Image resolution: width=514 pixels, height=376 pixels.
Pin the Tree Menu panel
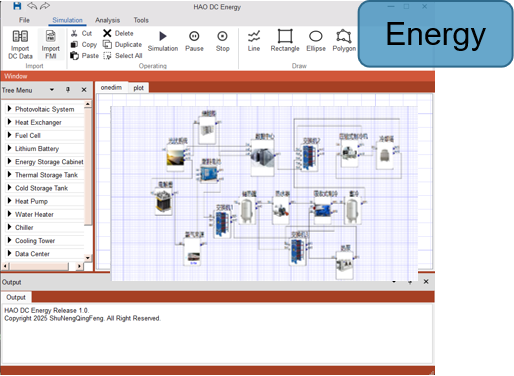coord(68,90)
